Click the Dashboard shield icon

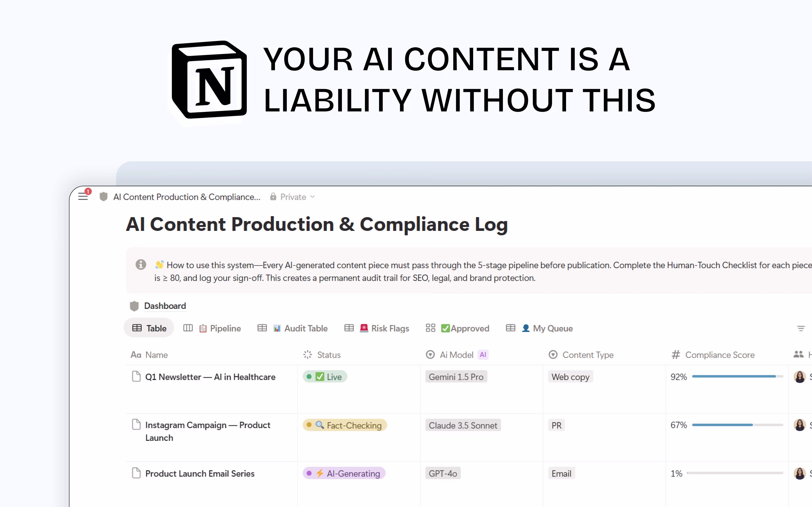pyautogui.click(x=134, y=306)
